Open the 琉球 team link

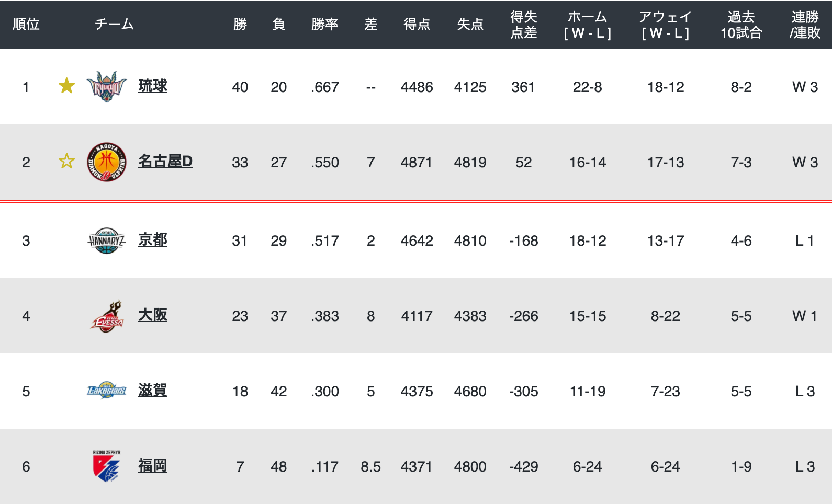point(153,86)
